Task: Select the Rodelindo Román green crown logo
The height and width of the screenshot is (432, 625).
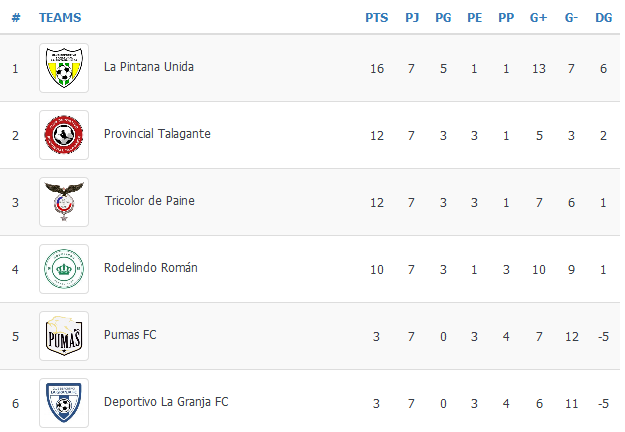Action: coord(64,269)
